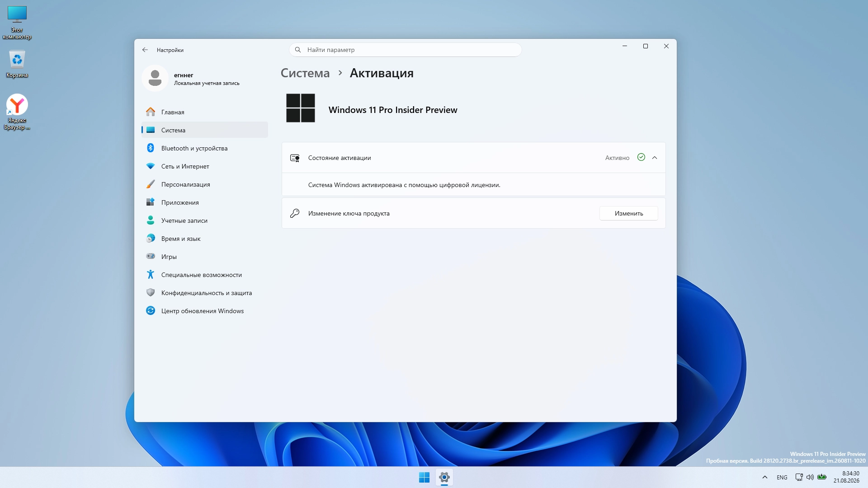Click the back arrow in Settings

click(x=145, y=50)
